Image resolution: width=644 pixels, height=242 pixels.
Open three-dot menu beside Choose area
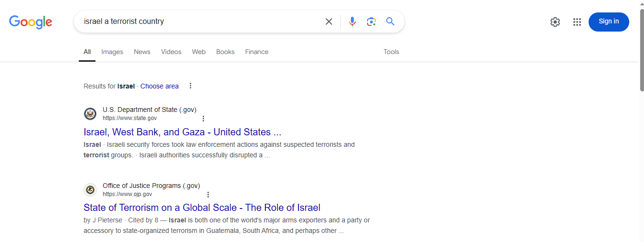click(x=190, y=86)
